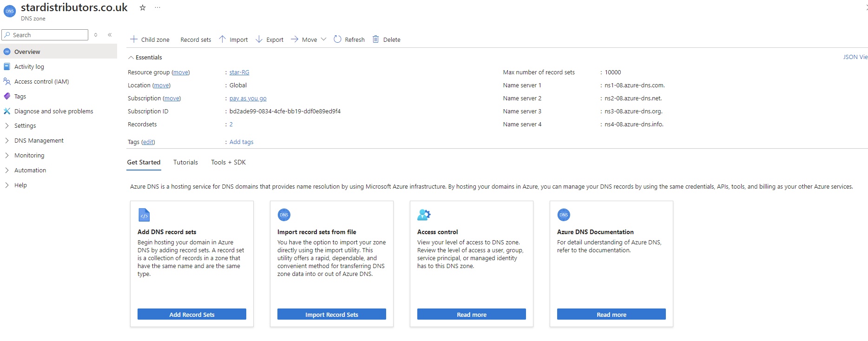Click the Delete trash can icon
This screenshot has width=868, height=341.
point(375,39)
